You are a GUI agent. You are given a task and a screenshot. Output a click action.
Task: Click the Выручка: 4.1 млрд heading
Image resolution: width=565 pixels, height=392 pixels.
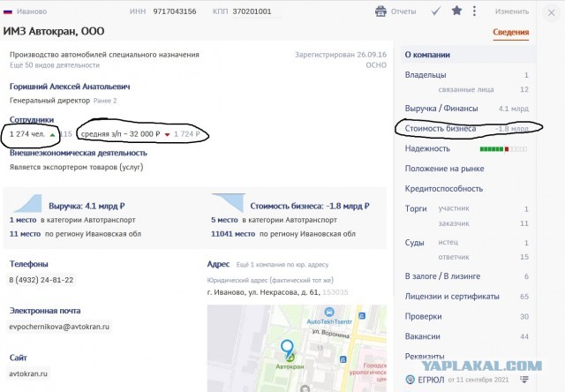point(87,206)
